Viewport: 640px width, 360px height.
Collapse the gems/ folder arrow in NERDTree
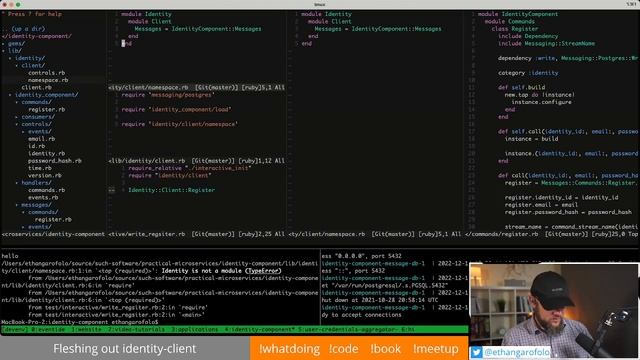[3, 43]
